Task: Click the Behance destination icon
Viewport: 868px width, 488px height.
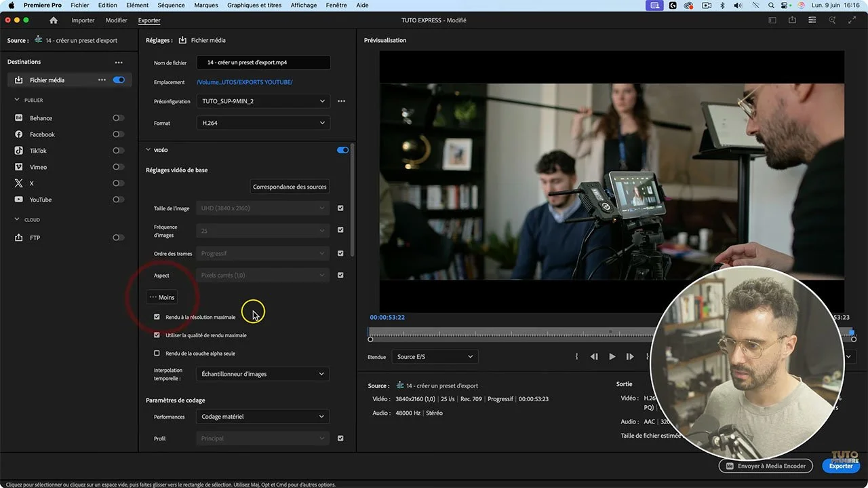Action: (x=19, y=118)
